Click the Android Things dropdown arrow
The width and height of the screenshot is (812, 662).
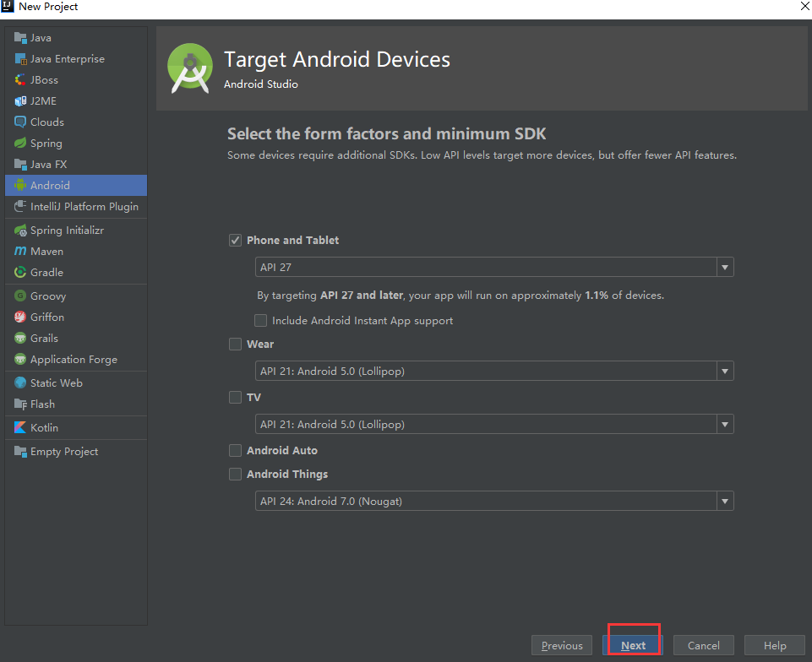point(725,501)
